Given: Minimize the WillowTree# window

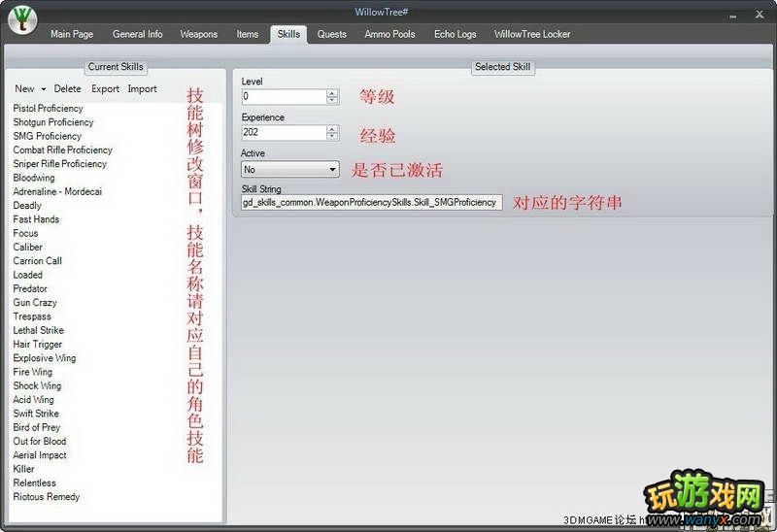Looking at the screenshot, I should click(733, 17).
